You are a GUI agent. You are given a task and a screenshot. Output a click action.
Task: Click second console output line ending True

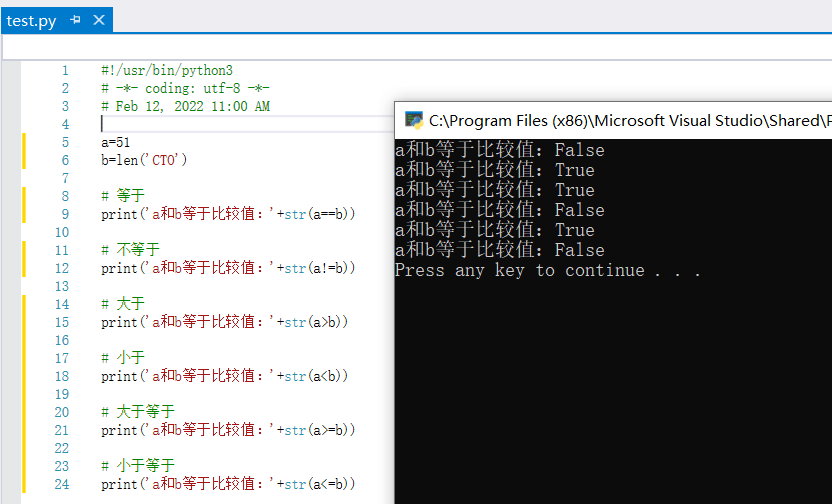(x=495, y=170)
